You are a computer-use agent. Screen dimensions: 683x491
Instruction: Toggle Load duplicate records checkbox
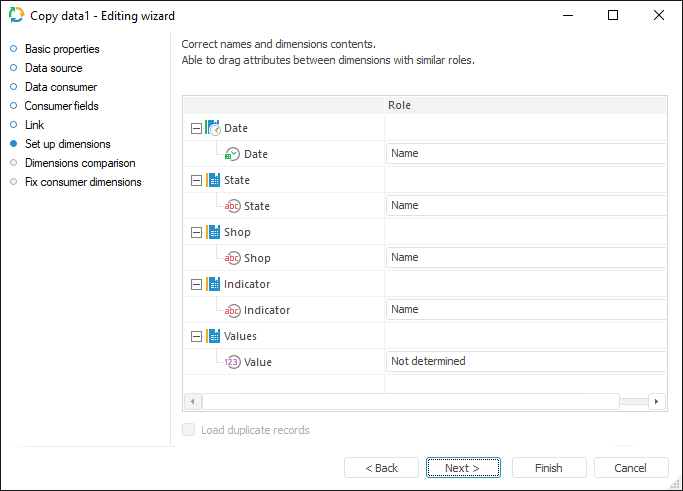tap(189, 430)
